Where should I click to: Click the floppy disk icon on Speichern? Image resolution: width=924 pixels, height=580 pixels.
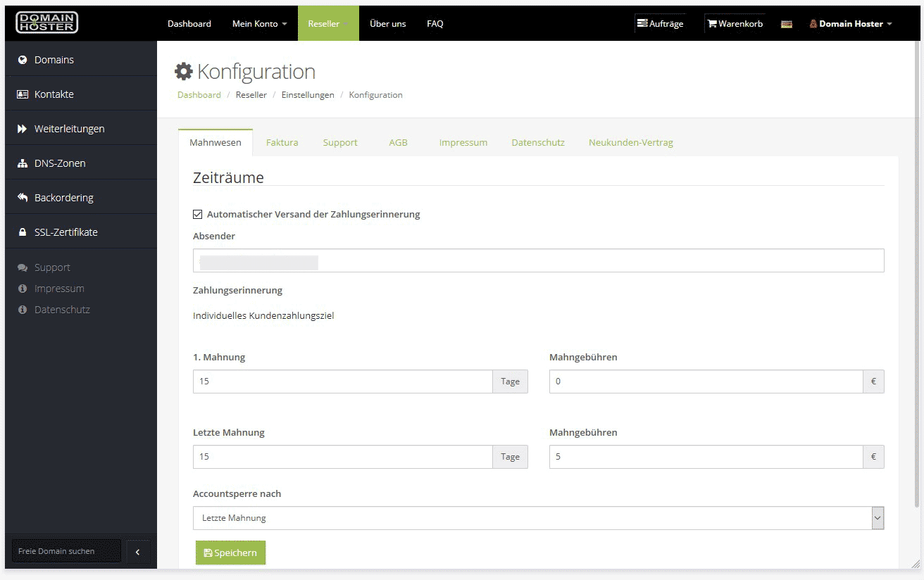click(x=208, y=553)
